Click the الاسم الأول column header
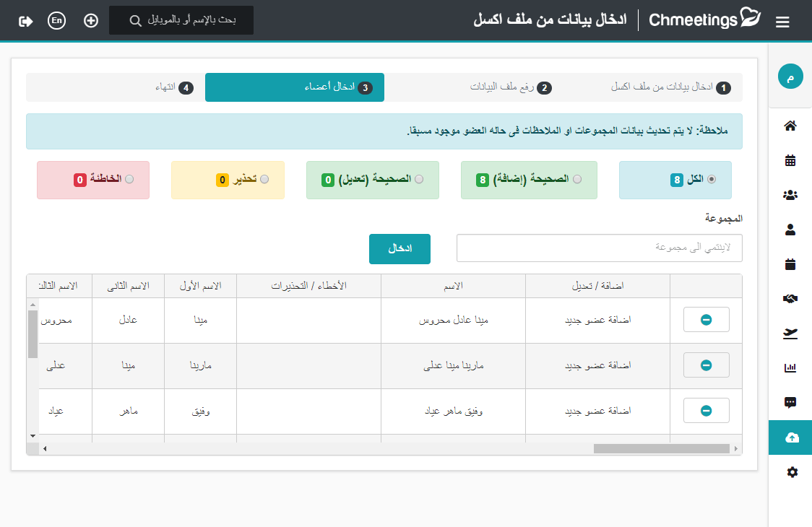Screen dimensions: 812x527 [x=200, y=286]
